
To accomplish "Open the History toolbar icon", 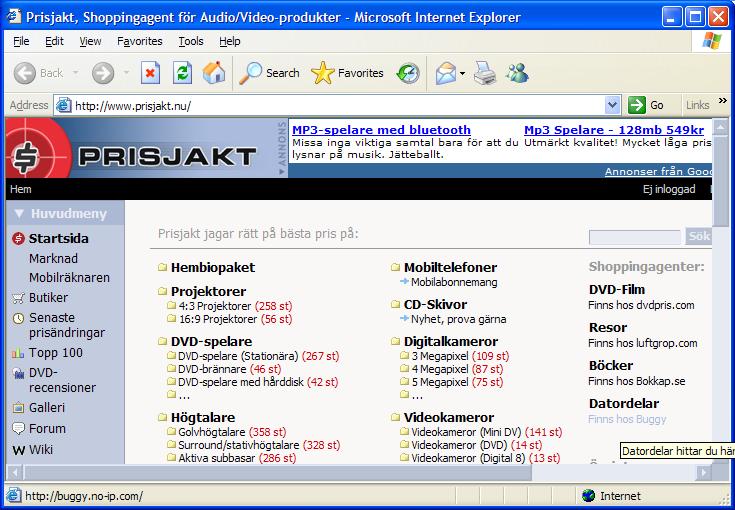I will point(408,73).
